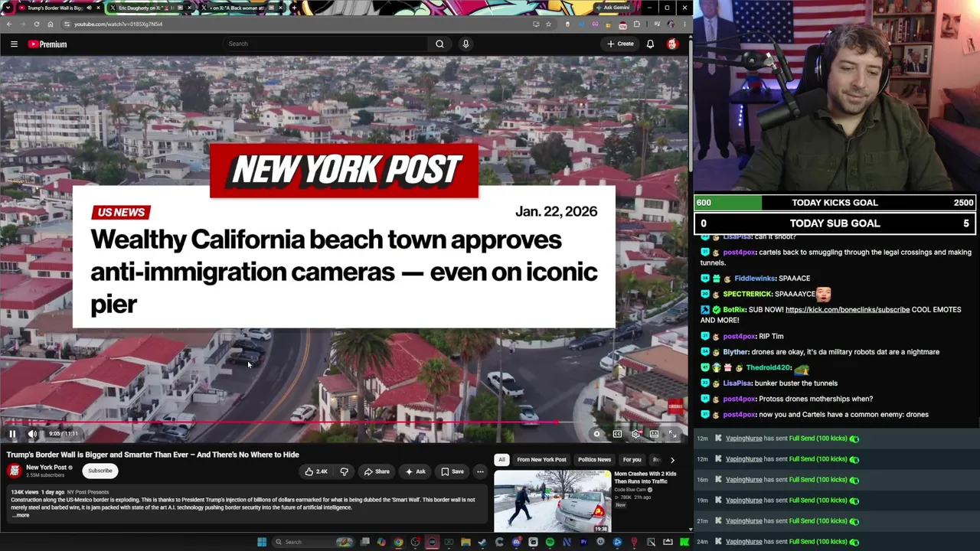Click the post4pox username on RIP Tim
Viewport: 980px width, 551px height.
click(x=740, y=337)
